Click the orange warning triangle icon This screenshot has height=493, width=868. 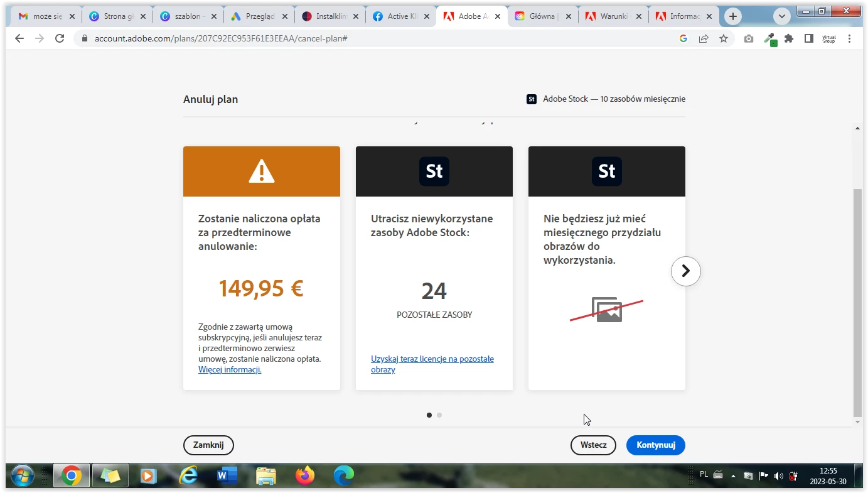pyautogui.click(x=262, y=171)
